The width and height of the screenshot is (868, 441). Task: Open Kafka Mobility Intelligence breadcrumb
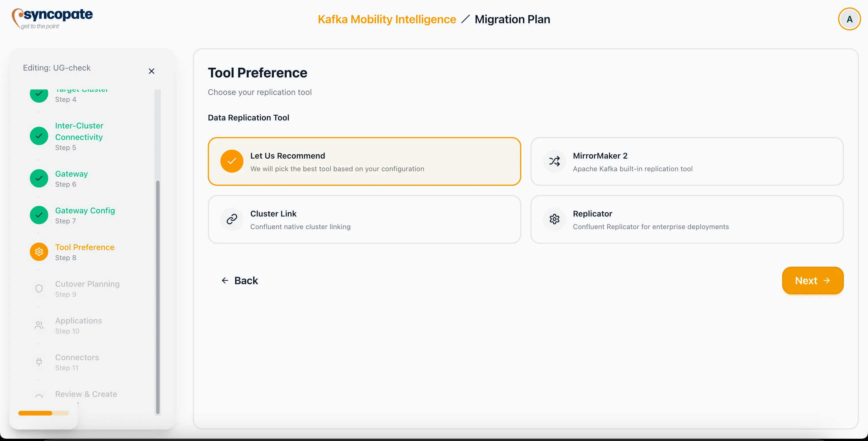click(386, 19)
